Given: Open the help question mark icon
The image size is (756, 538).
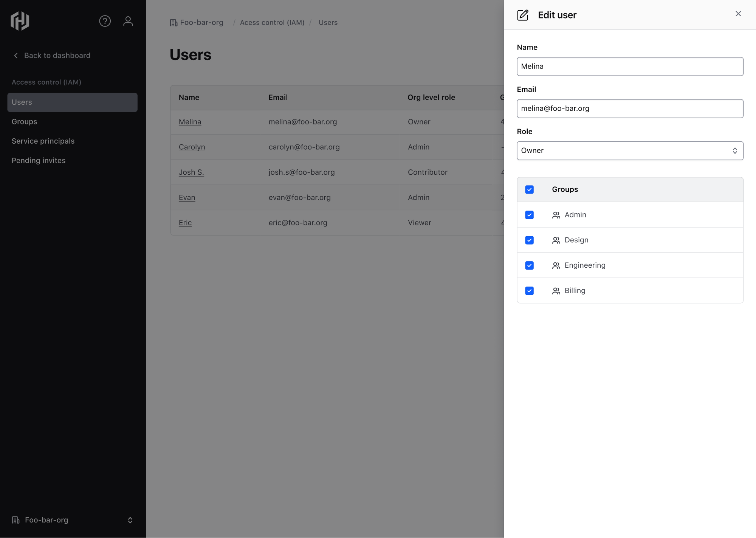Looking at the screenshot, I should point(105,21).
